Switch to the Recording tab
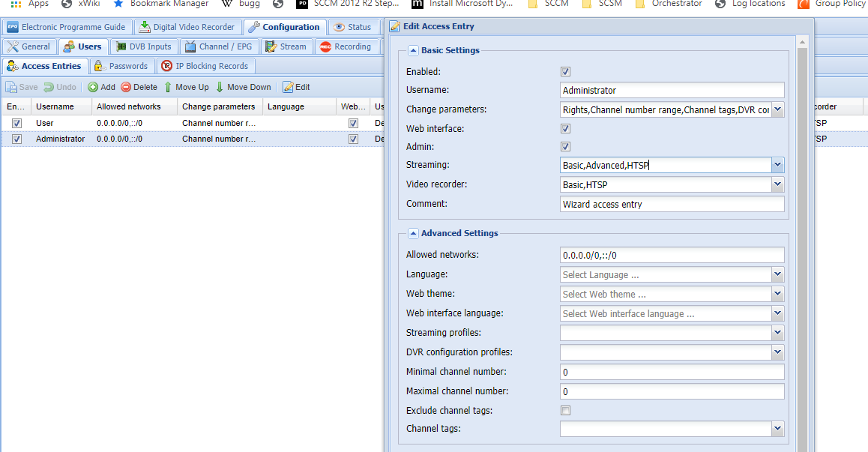Screen dimensions: 868x452 (346, 46)
